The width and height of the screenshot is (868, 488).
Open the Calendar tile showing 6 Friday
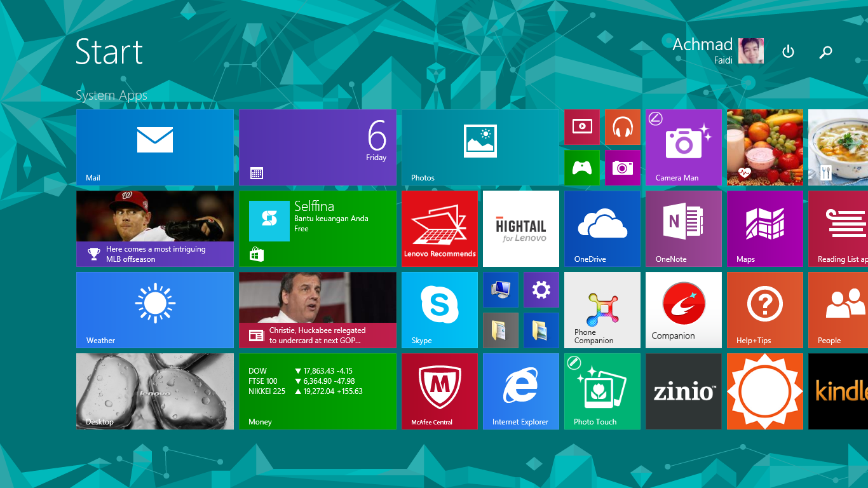318,147
